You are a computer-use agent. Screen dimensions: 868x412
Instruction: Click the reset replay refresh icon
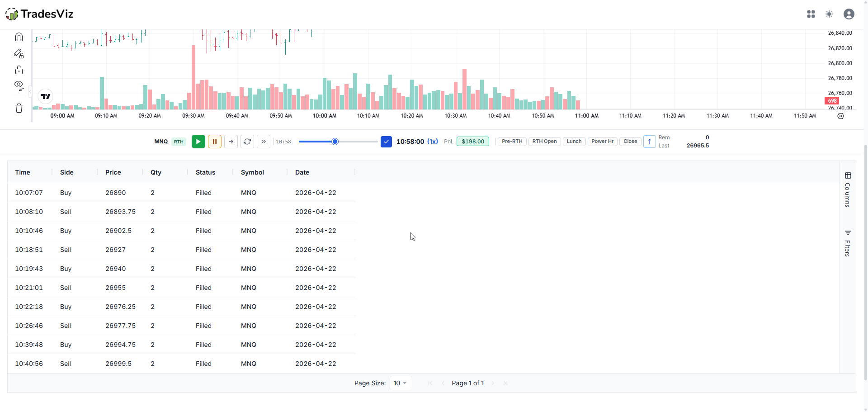click(247, 142)
